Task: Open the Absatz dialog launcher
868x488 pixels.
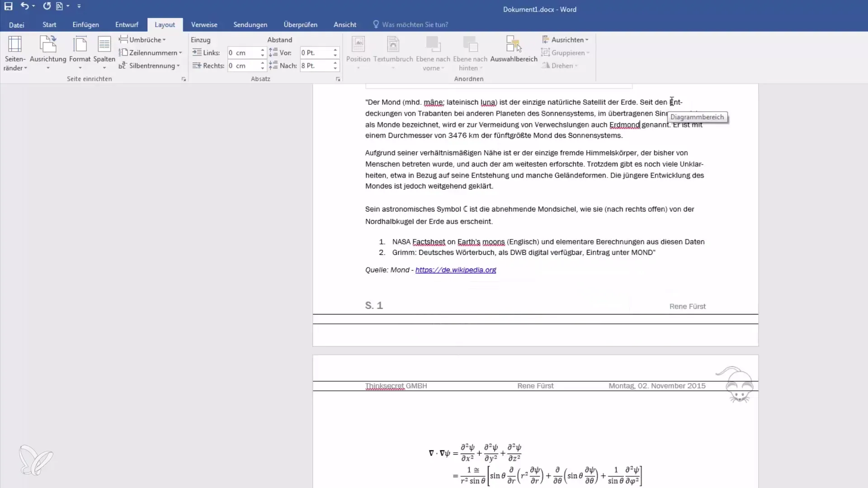Action: 338,79
